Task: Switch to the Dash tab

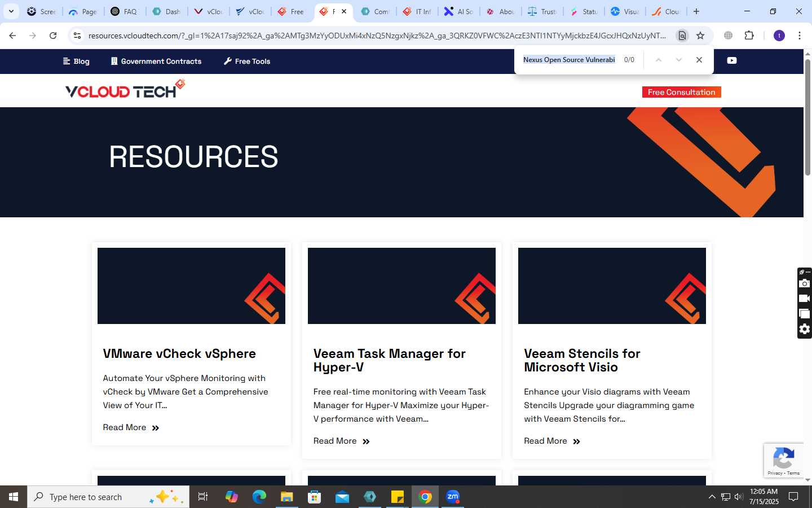Action: [x=167, y=11]
